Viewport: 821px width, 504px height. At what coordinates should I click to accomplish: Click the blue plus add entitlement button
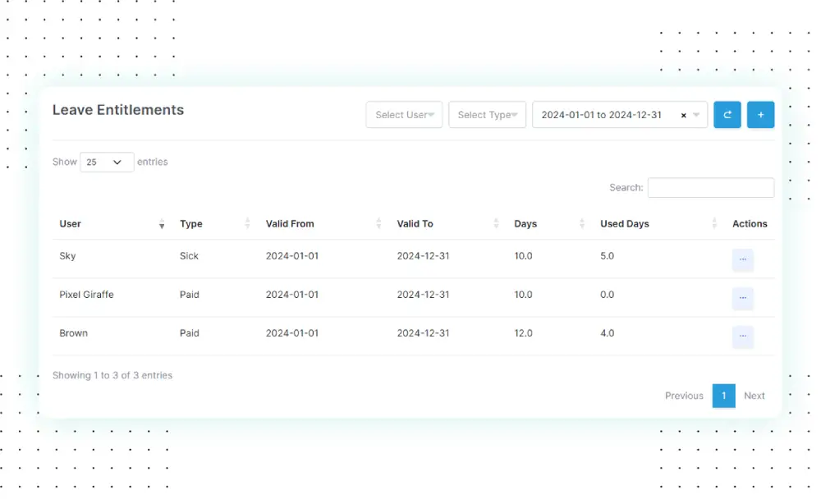click(760, 115)
